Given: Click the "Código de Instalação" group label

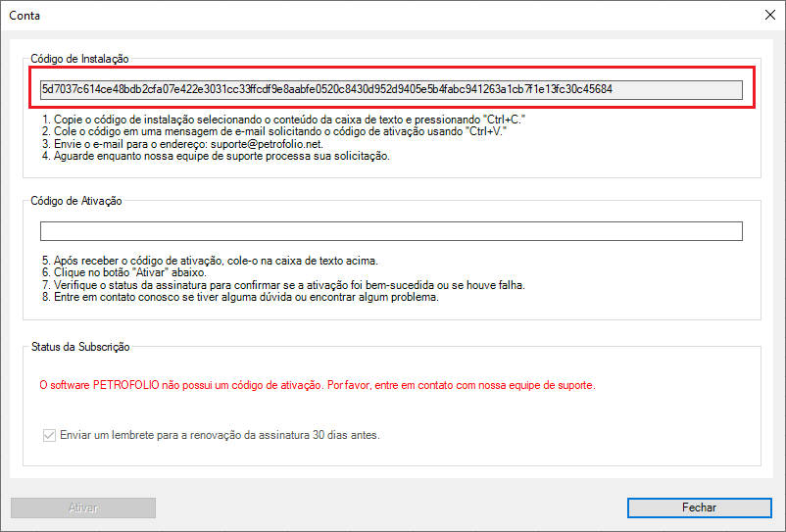Looking at the screenshot, I should pyautogui.click(x=79, y=59).
